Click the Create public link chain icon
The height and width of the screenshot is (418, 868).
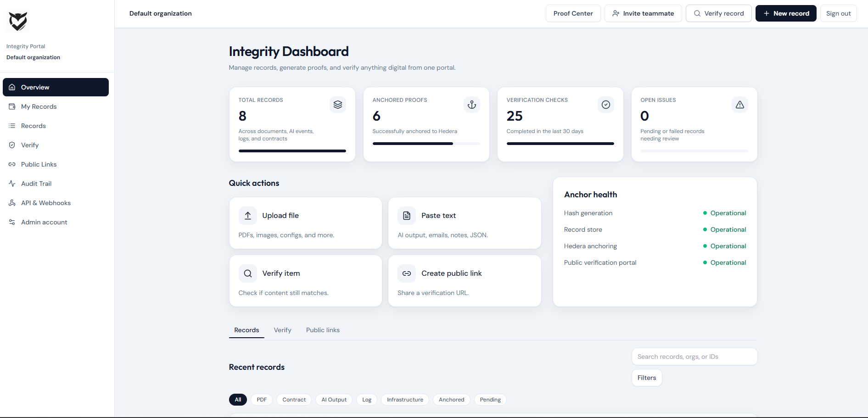point(406,273)
